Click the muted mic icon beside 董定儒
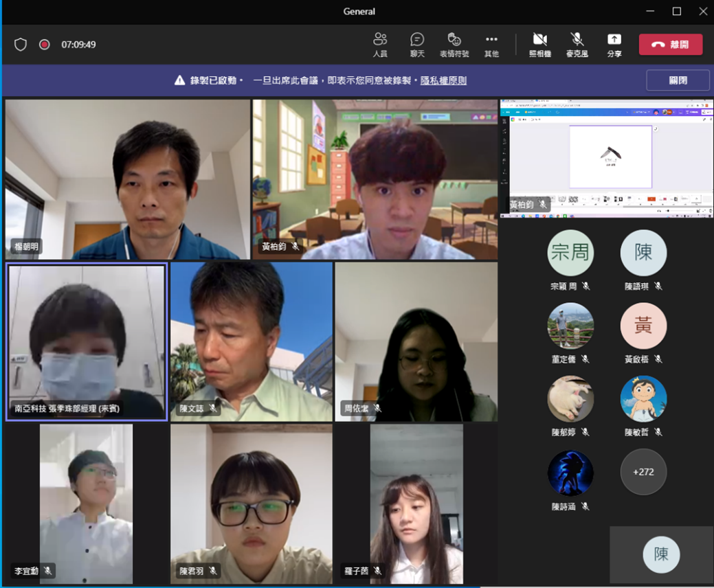The height and width of the screenshot is (588, 714). (x=585, y=359)
